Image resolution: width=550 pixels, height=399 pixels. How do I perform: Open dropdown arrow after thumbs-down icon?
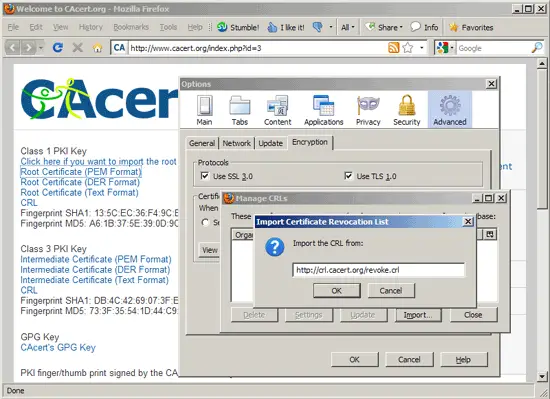pyautogui.click(x=330, y=27)
